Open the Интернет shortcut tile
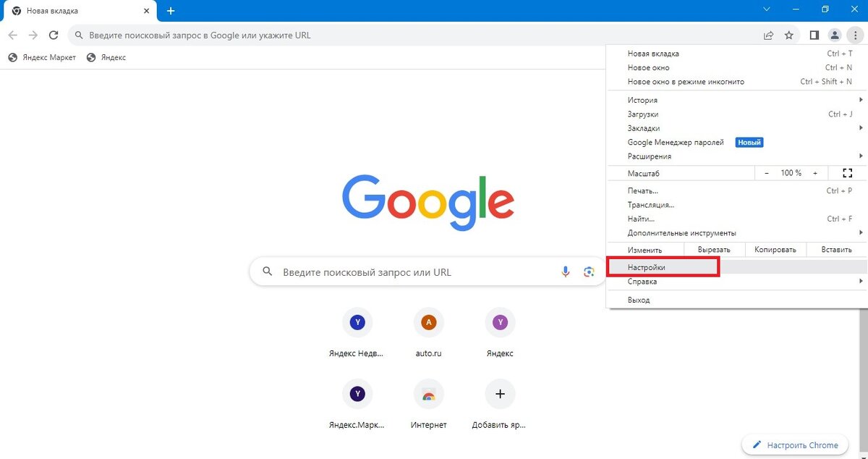This screenshot has height=459, width=868. pos(428,405)
